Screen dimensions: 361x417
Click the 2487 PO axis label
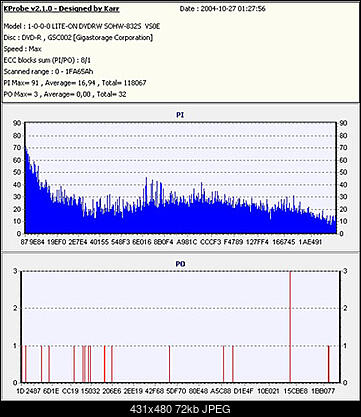(x=33, y=391)
